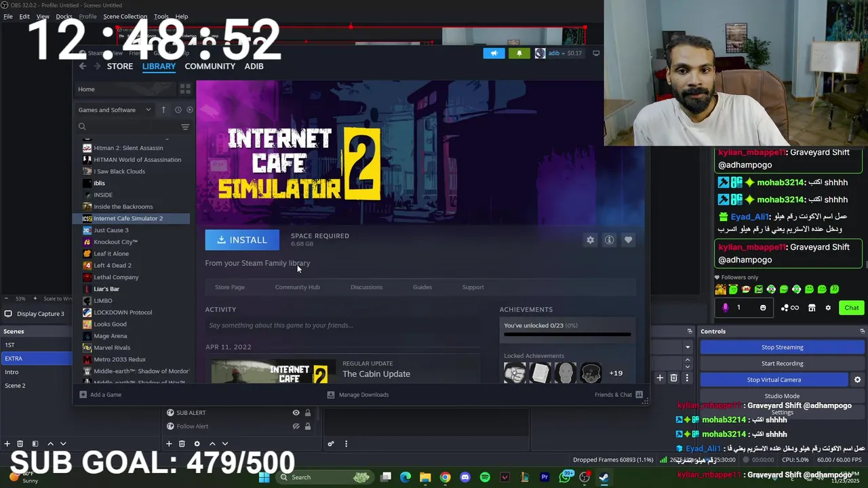Toggle visibility of SUB ALERT source

click(296, 413)
